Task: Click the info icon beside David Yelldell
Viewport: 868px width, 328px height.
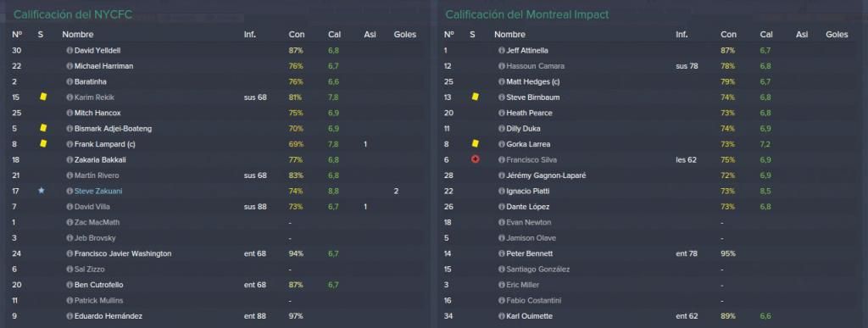Action: pos(70,50)
